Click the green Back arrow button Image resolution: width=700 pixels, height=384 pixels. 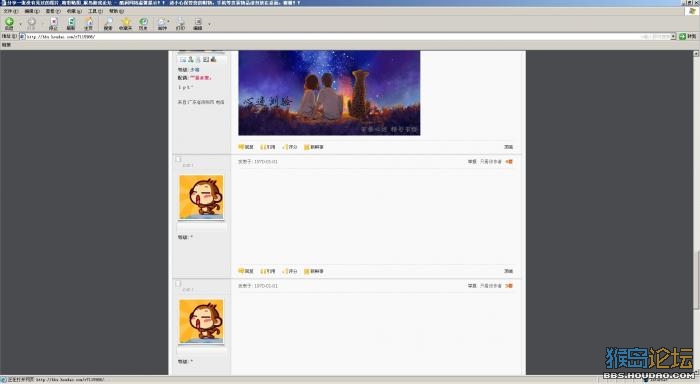[x=9, y=23]
